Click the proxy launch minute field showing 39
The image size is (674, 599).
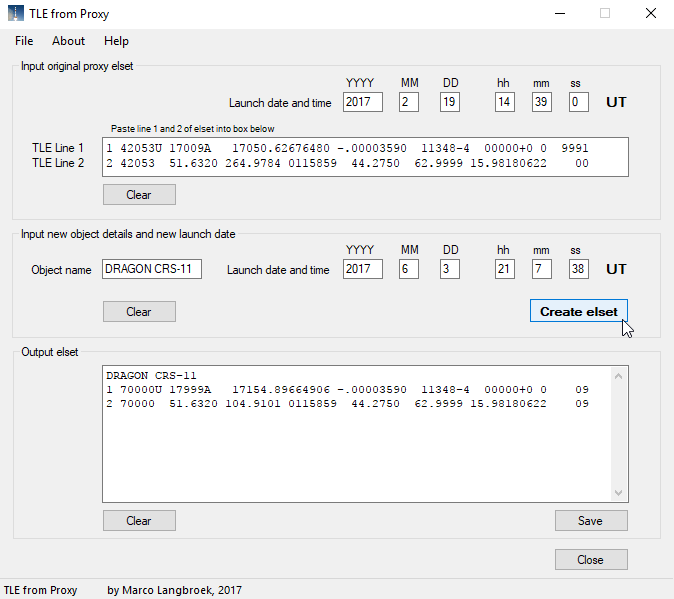542,102
